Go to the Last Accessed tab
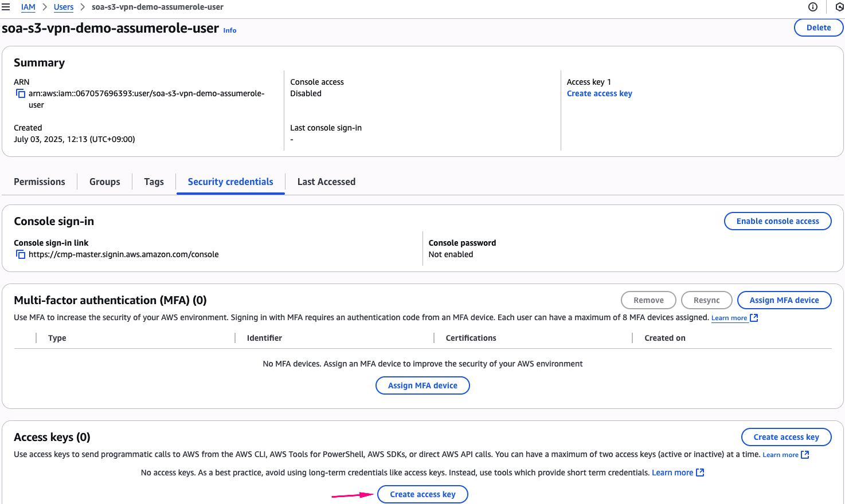845x504 pixels. click(326, 182)
